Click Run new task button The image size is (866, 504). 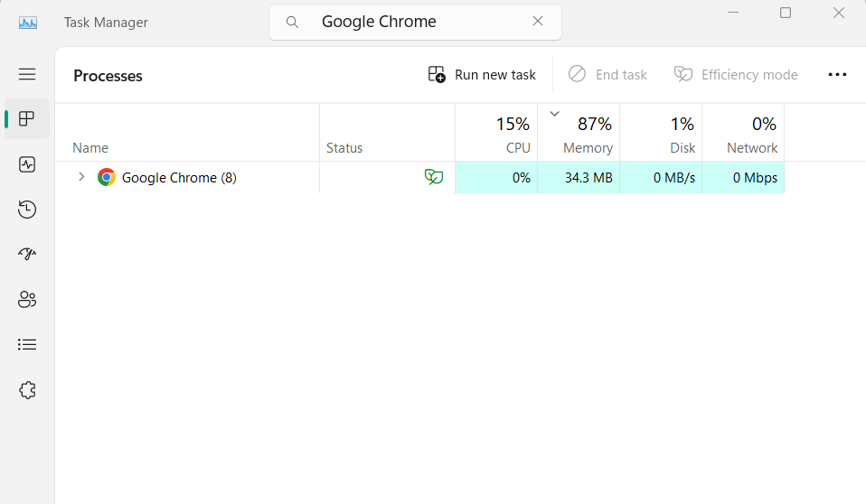click(x=482, y=75)
